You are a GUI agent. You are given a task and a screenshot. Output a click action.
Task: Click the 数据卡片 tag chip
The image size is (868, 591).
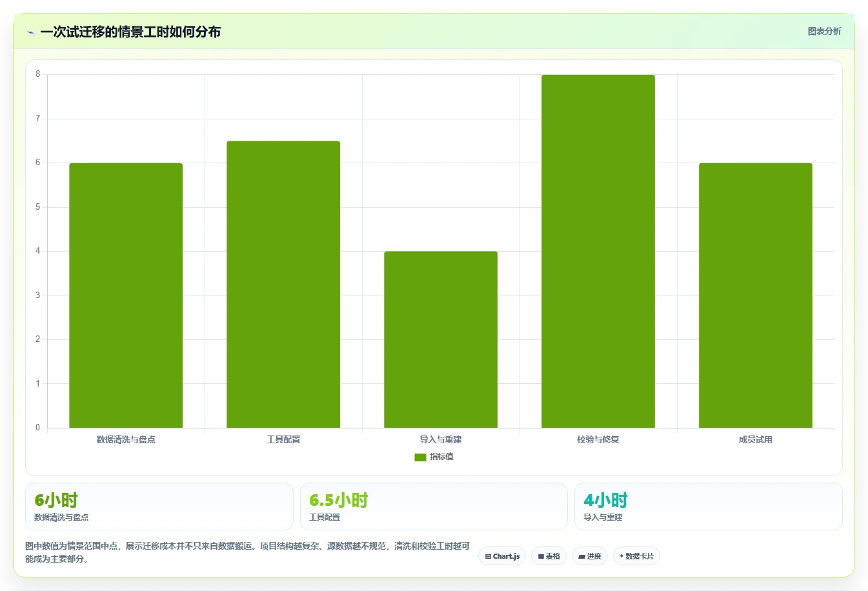(636, 556)
